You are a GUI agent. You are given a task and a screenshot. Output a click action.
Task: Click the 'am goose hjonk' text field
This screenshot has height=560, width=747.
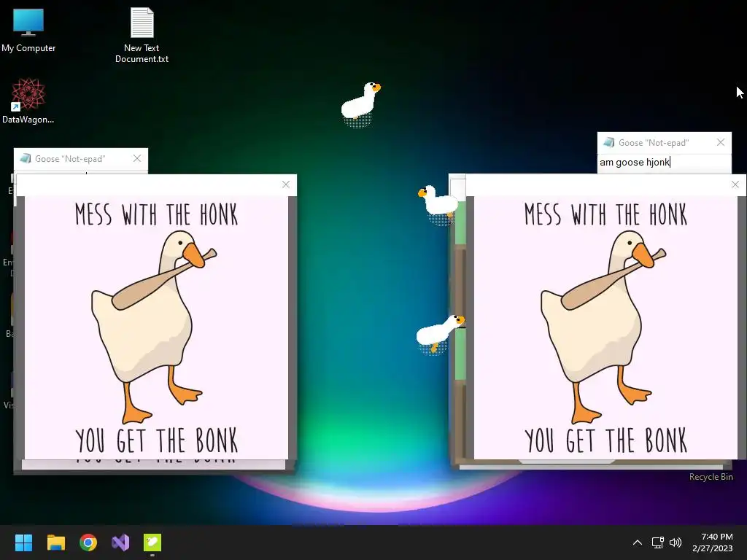(664, 163)
